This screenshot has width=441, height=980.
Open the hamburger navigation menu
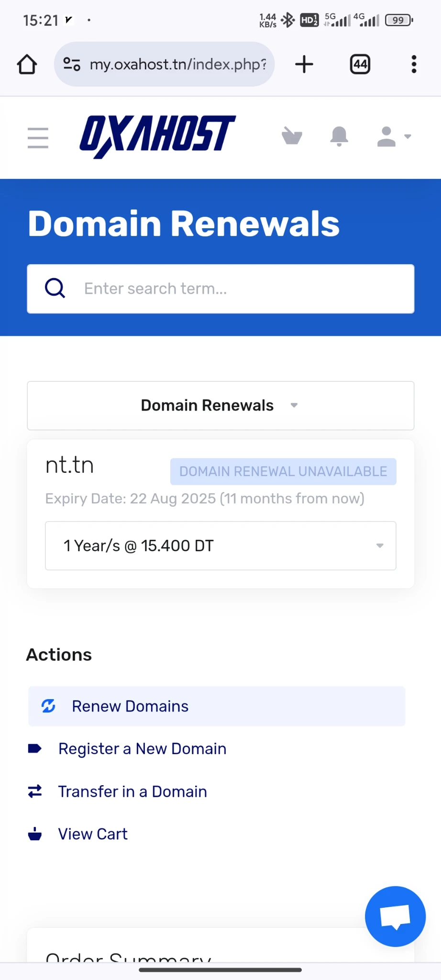pyautogui.click(x=38, y=138)
